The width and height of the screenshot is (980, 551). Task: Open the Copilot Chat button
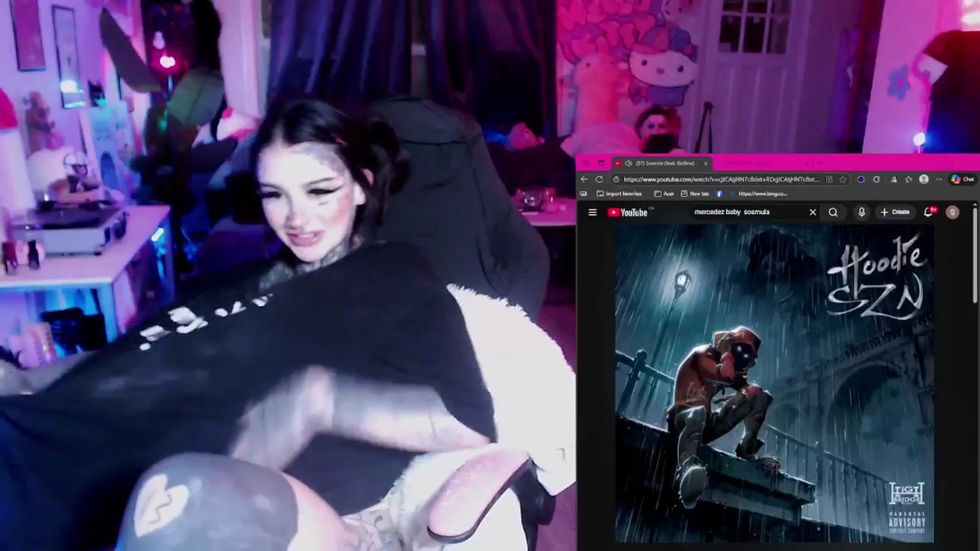click(963, 180)
